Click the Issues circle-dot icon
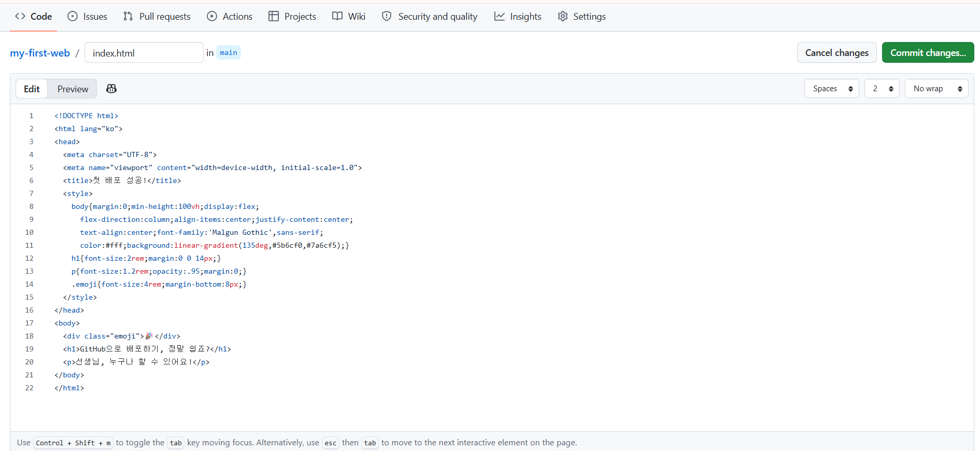 click(73, 16)
